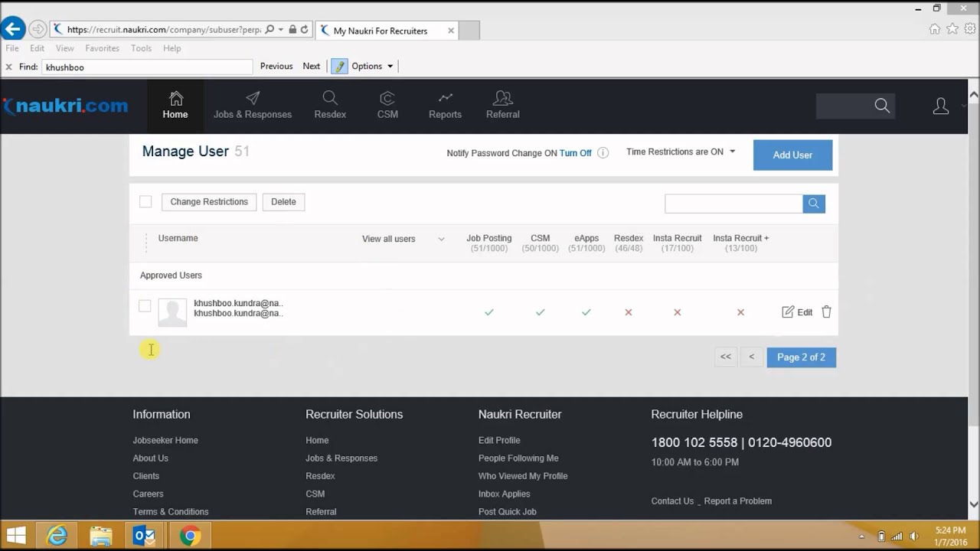Click the Page 2 of 2 button
The width and height of the screenshot is (980, 551).
[x=801, y=357]
